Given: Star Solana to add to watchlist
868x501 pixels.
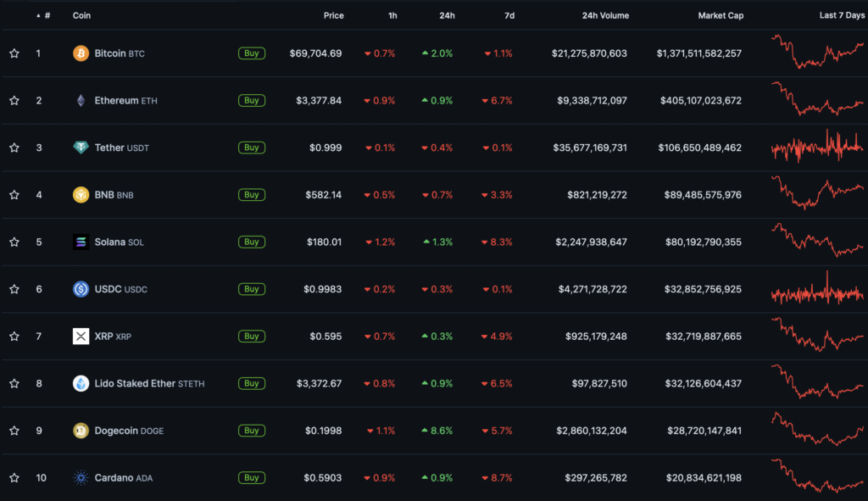Looking at the screenshot, I should [14, 242].
